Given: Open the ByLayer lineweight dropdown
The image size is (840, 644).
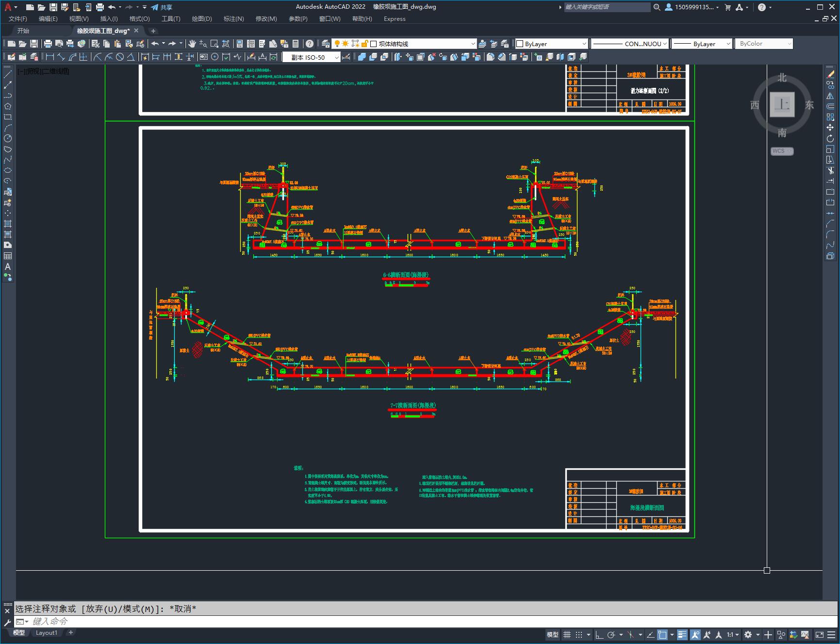Looking at the screenshot, I should point(728,44).
